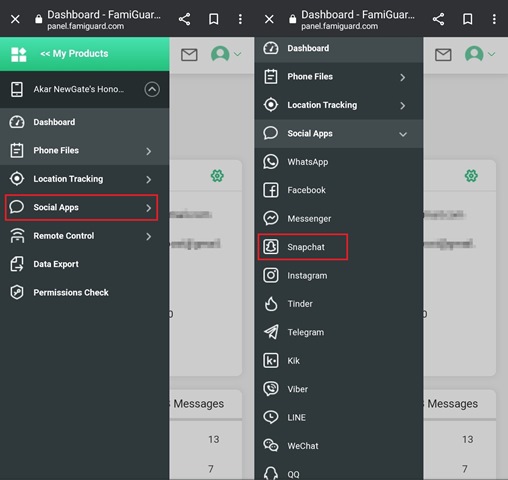The width and height of the screenshot is (508, 480).
Task: Click the Phone Files clipboard icon in left panel
Action: tap(17, 151)
